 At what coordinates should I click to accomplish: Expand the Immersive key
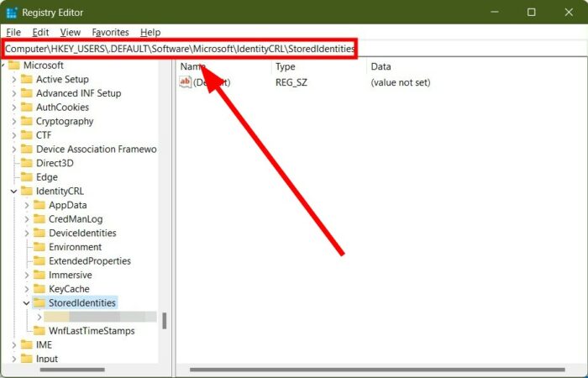point(27,276)
